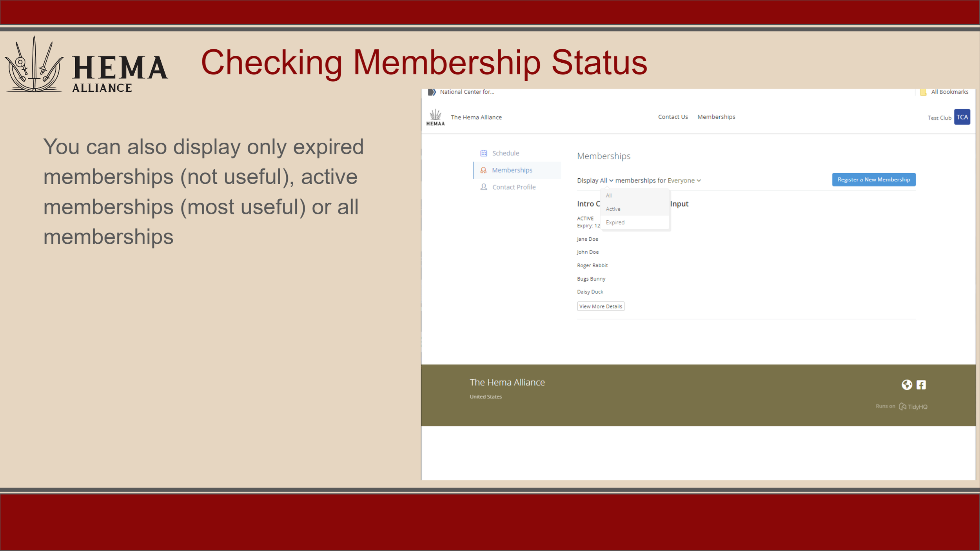Select Active in the display dropdown
Image resolution: width=980 pixels, height=551 pixels.
point(635,209)
